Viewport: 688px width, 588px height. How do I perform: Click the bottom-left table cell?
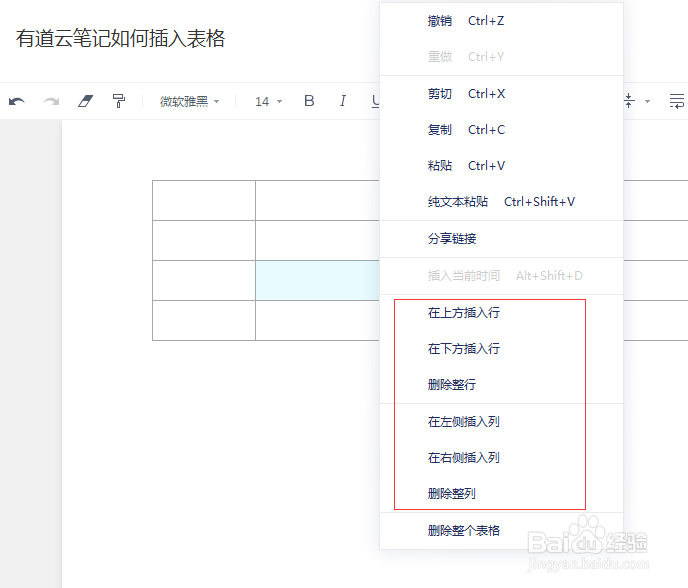204,320
